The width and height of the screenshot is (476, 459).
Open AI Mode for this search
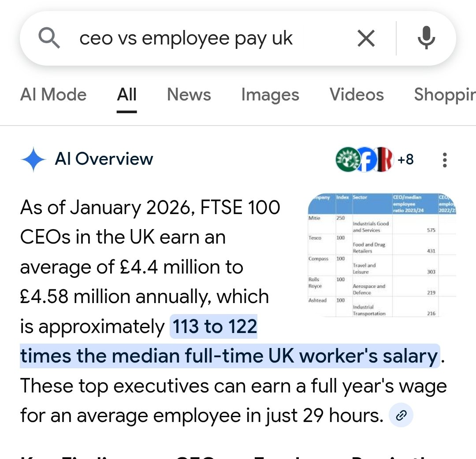(53, 95)
